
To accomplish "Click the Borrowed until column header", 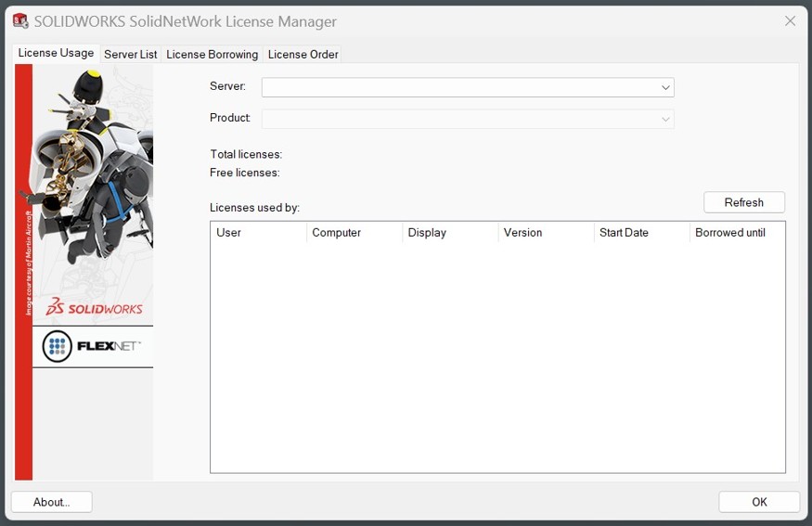I will tap(738, 233).
